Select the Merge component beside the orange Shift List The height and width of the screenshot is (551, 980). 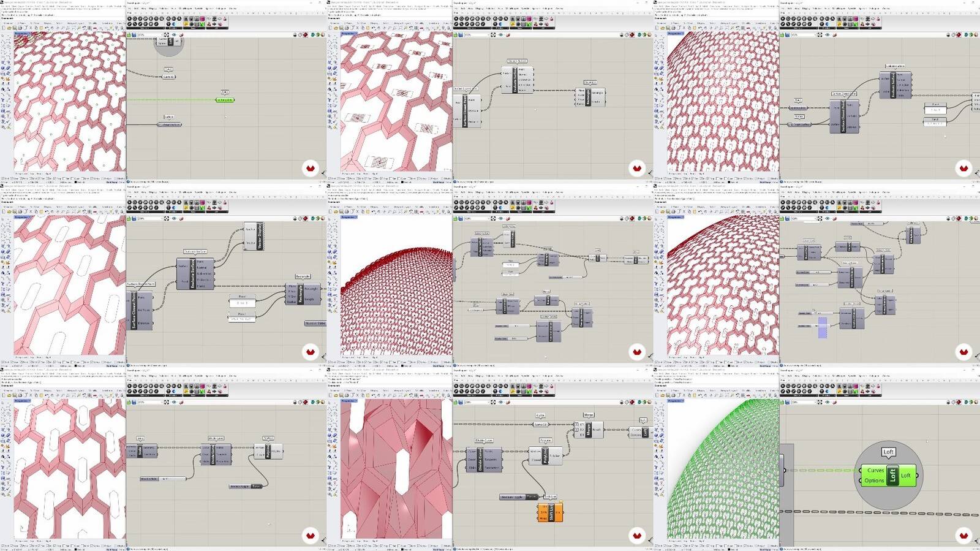coord(589,429)
